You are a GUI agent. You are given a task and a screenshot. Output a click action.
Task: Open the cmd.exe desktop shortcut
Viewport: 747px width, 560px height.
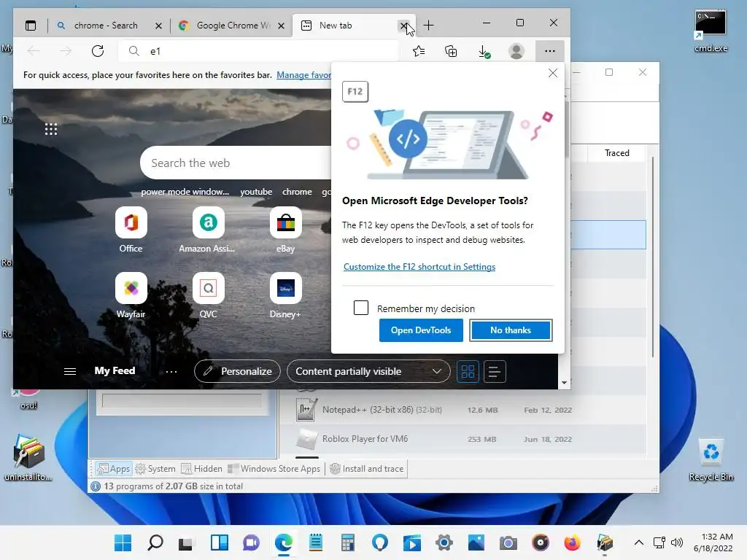pos(711,31)
